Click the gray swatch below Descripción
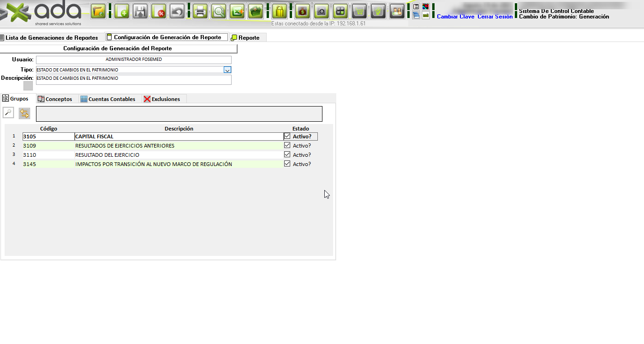The width and height of the screenshot is (644, 344). [28, 86]
